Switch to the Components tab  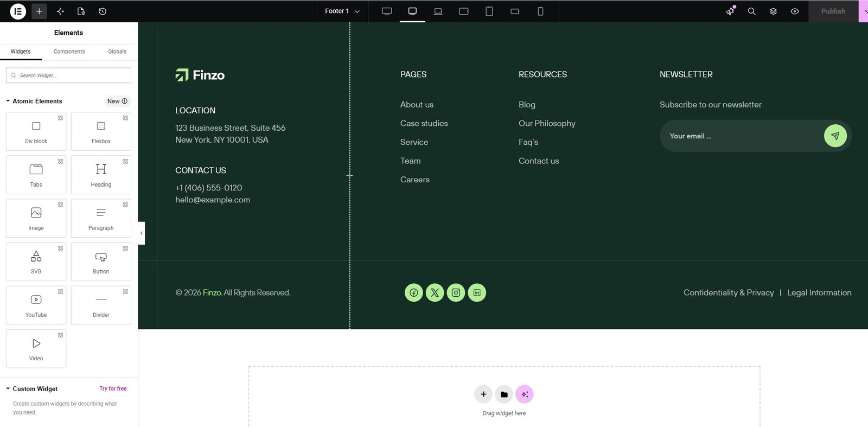click(x=69, y=52)
